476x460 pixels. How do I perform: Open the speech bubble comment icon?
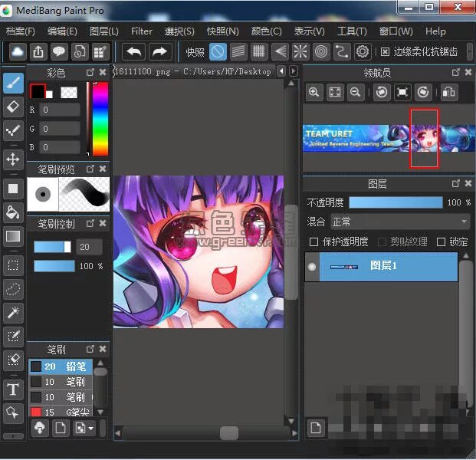(x=59, y=52)
